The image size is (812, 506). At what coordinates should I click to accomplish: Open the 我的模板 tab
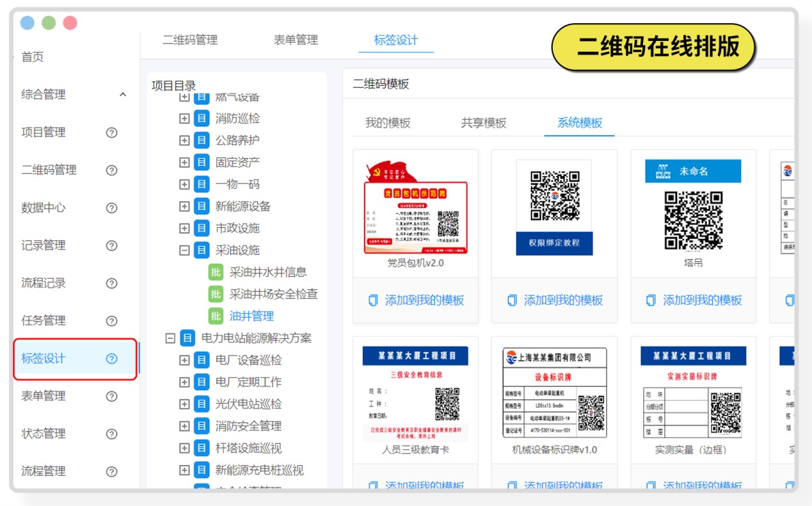pyautogui.click(x=388, y=123)
